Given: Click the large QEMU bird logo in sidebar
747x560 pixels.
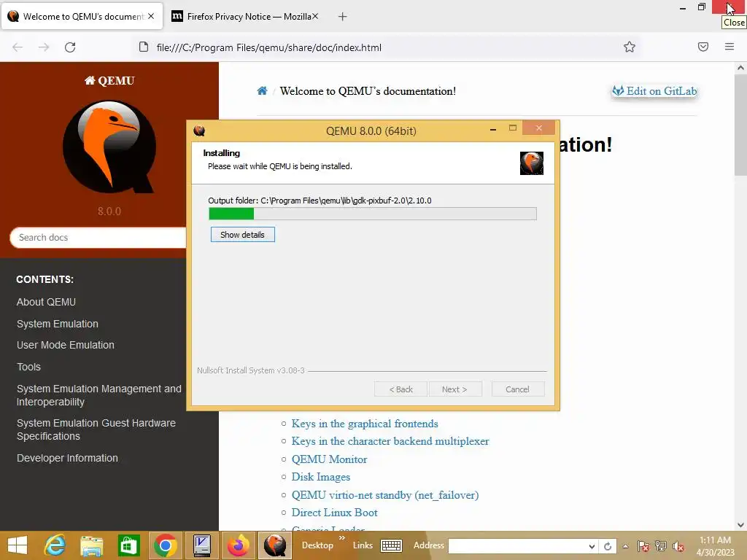Looking at the screenshot, I should click(109, 147).
